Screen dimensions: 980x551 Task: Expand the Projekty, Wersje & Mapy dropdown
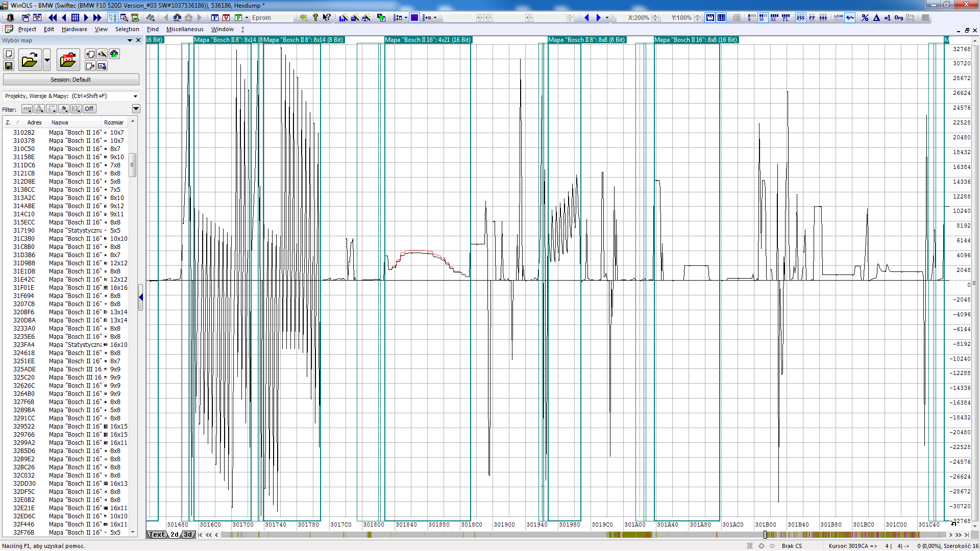[135, 96]
